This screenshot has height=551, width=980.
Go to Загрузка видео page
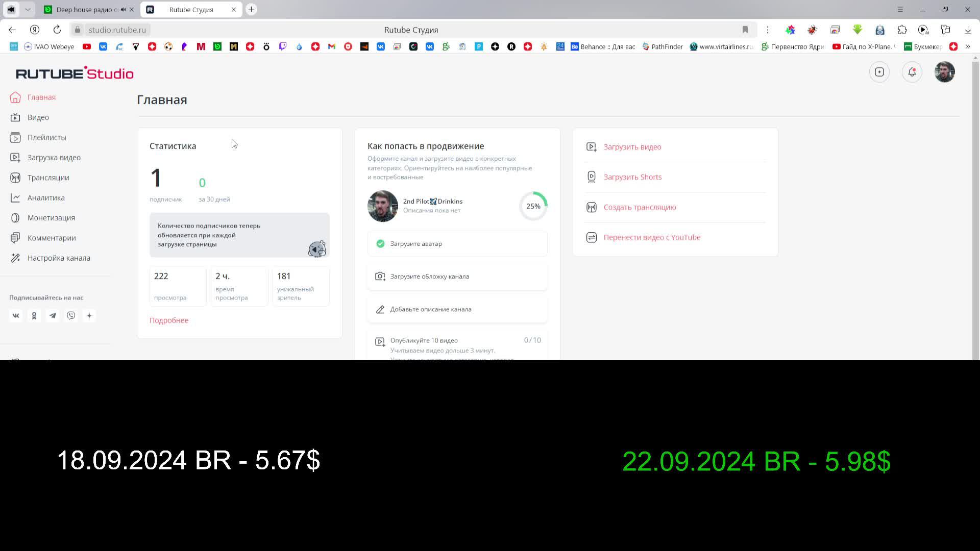(x=45, y=157)
